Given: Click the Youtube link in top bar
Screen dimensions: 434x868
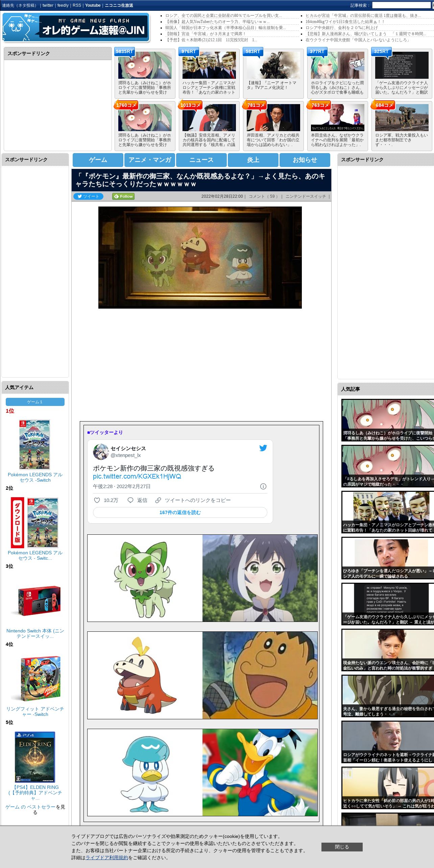Looking at the screenshot, I should click(93, 5).
